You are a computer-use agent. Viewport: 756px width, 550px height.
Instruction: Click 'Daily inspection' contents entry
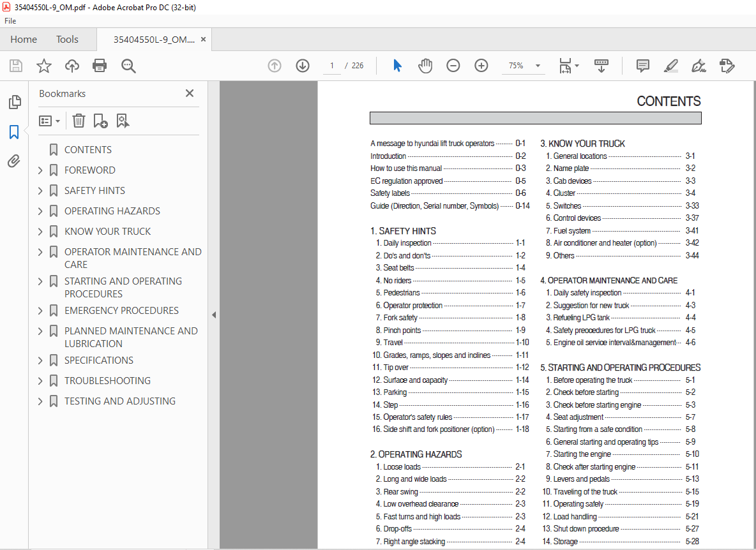pyautogui.click(x=450, y=243)
